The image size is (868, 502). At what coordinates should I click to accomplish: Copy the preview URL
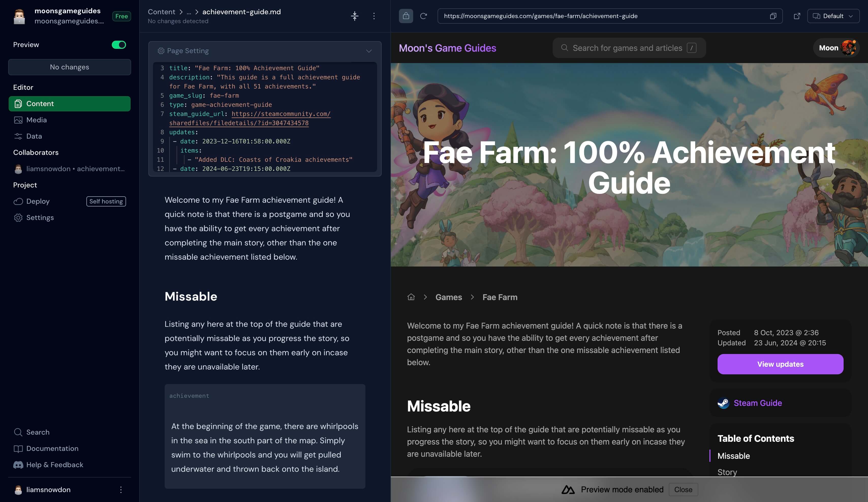(773, 16)
